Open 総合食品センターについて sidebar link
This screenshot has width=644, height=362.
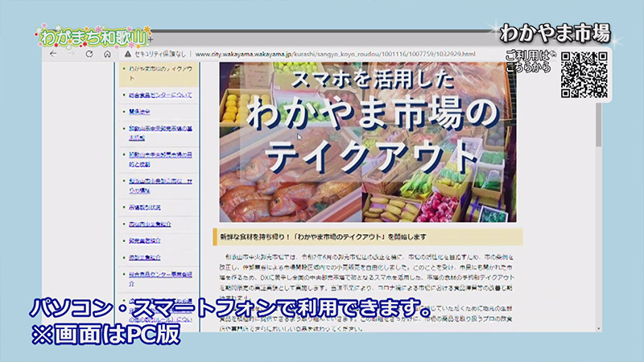click(x=159, y=94)
